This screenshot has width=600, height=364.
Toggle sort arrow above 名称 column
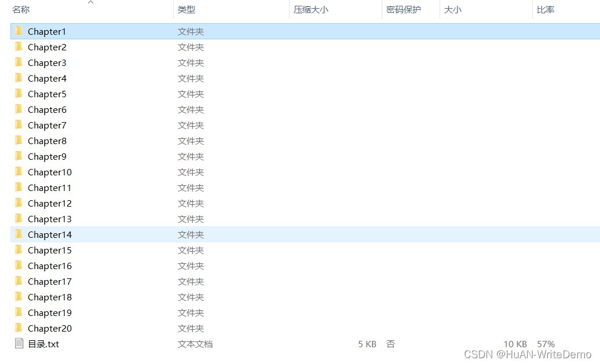[x=91, y=2]
